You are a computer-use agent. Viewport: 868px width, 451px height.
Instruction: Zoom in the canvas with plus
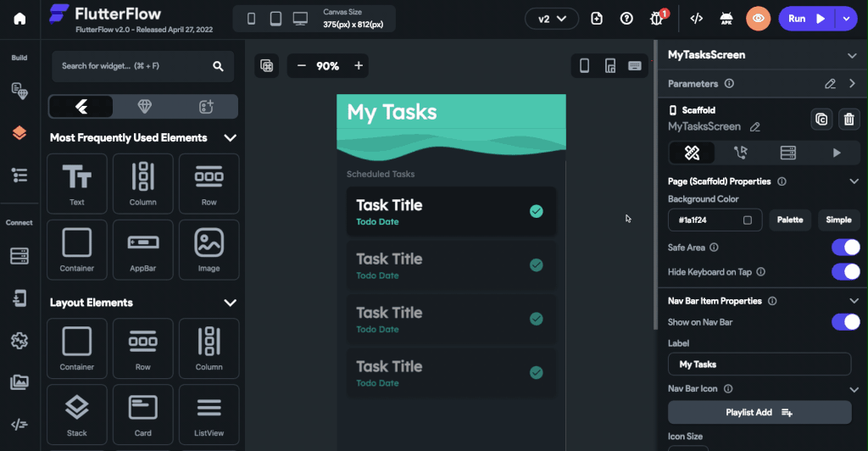click(x=359, y=66)
